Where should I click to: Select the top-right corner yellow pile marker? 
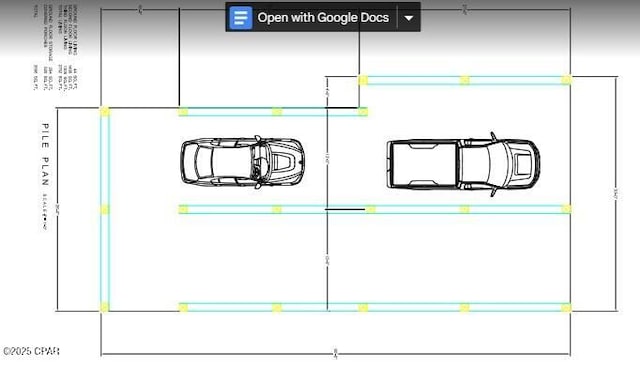coord(566,80)
